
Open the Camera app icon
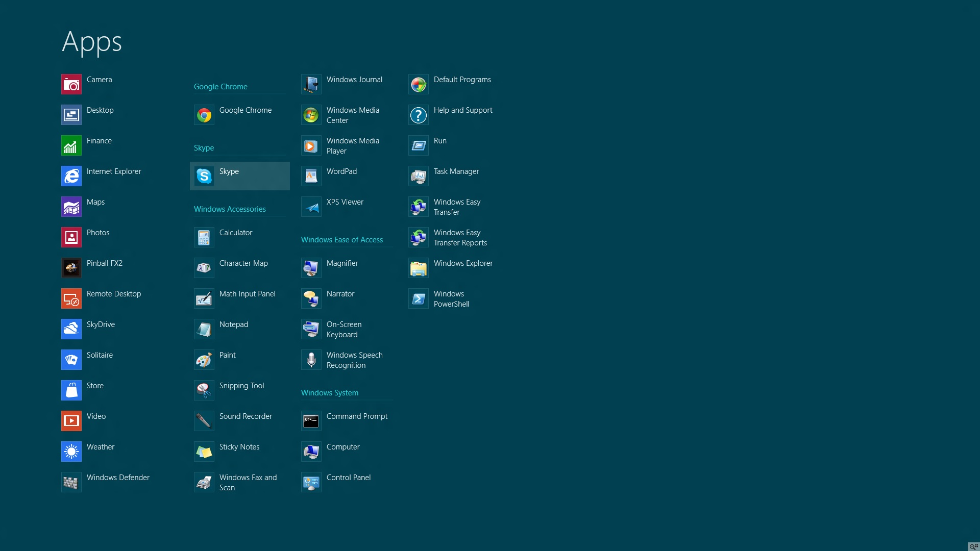(x=71, y=84)
